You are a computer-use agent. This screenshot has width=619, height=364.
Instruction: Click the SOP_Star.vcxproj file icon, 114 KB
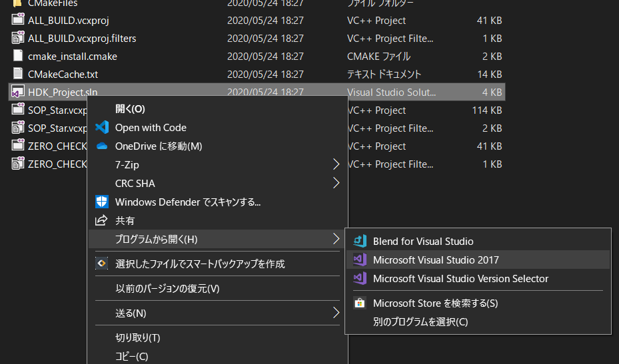(x=17, y=110)
